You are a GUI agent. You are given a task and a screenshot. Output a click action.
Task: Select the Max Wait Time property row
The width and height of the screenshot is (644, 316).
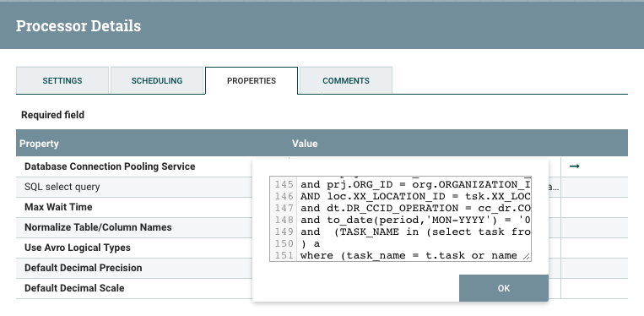pyautogui.click(x=58, y=207)
